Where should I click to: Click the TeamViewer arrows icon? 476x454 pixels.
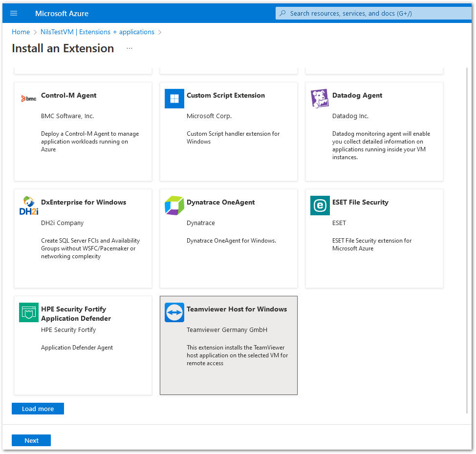(174, 312)
